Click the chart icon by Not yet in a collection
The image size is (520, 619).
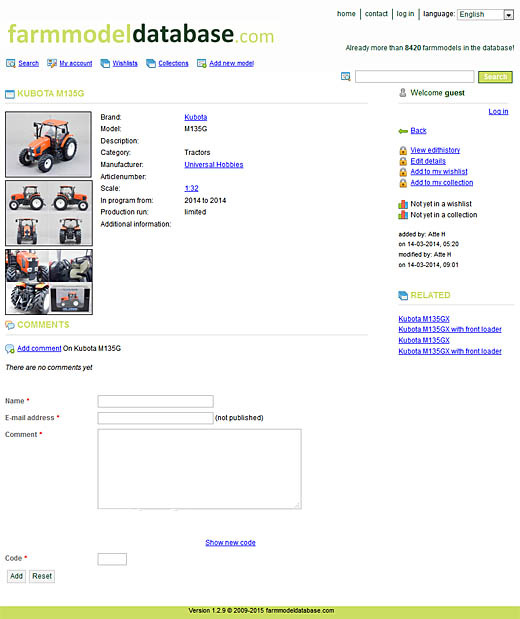(x=403, y=215)
